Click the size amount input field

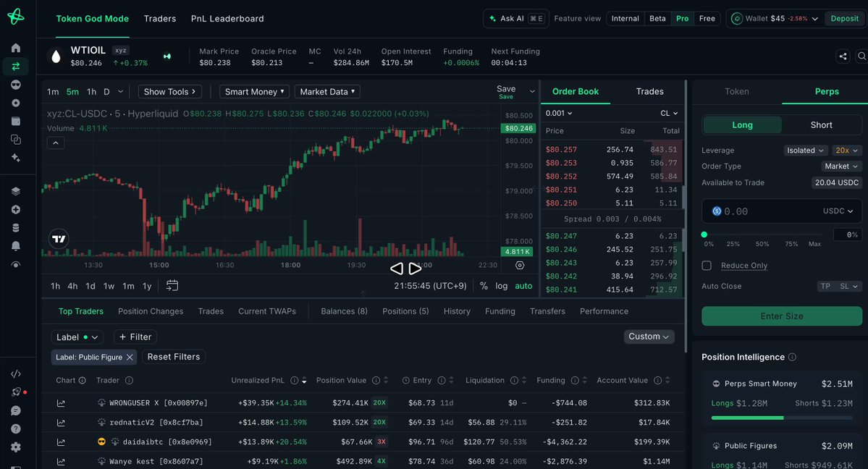pos(782,211)
